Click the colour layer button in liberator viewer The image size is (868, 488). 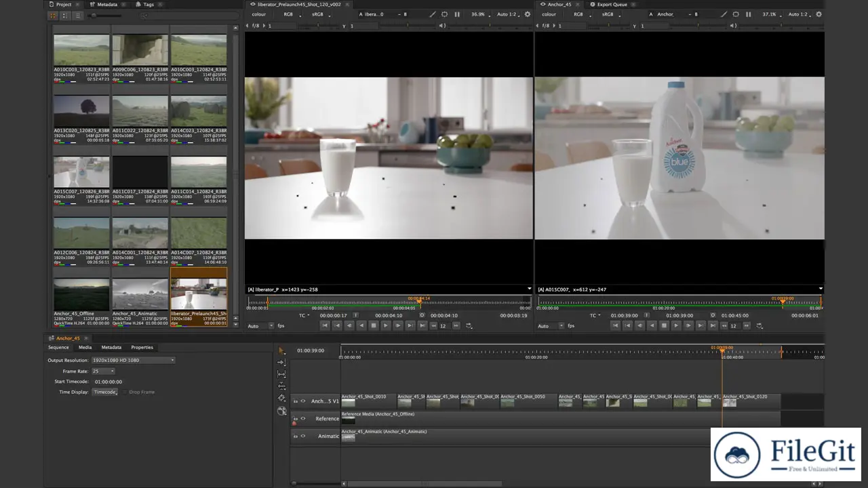(259, 14)
